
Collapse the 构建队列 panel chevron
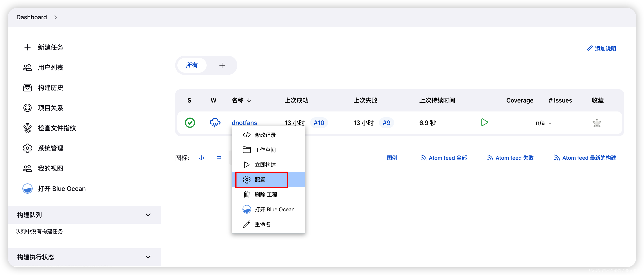[148, 215]
